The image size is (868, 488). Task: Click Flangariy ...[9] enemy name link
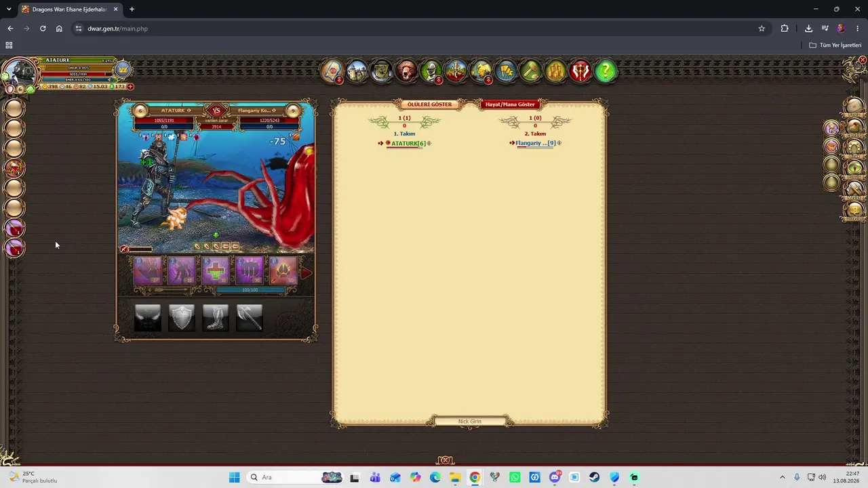(536, 143)
